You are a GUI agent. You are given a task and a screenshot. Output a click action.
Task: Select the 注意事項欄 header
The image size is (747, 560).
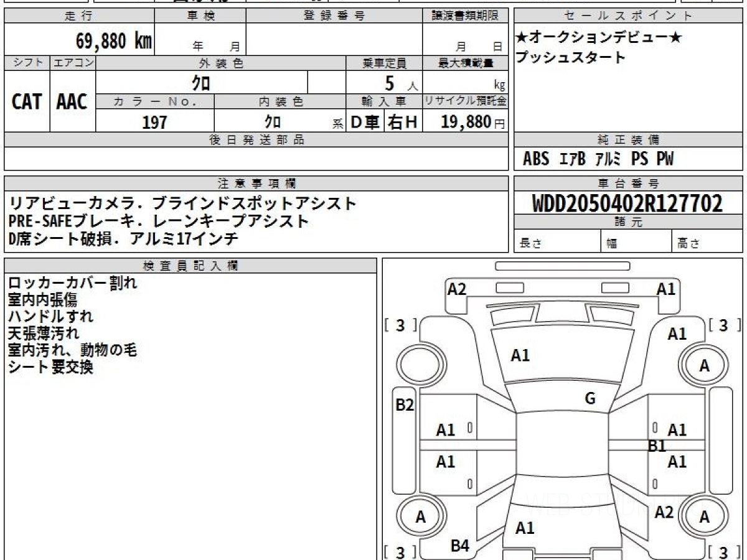click(x=256, y=184)
